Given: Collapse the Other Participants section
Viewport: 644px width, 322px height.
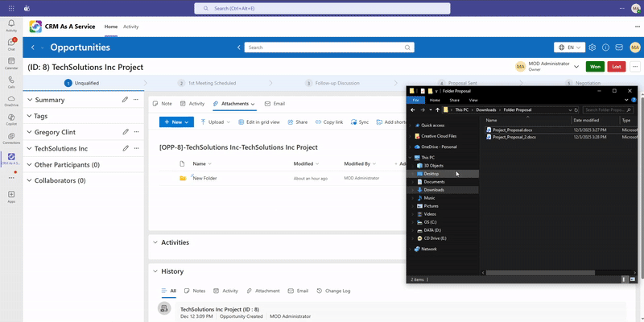Looking at the screenshot, I should [x=30, y=164].
